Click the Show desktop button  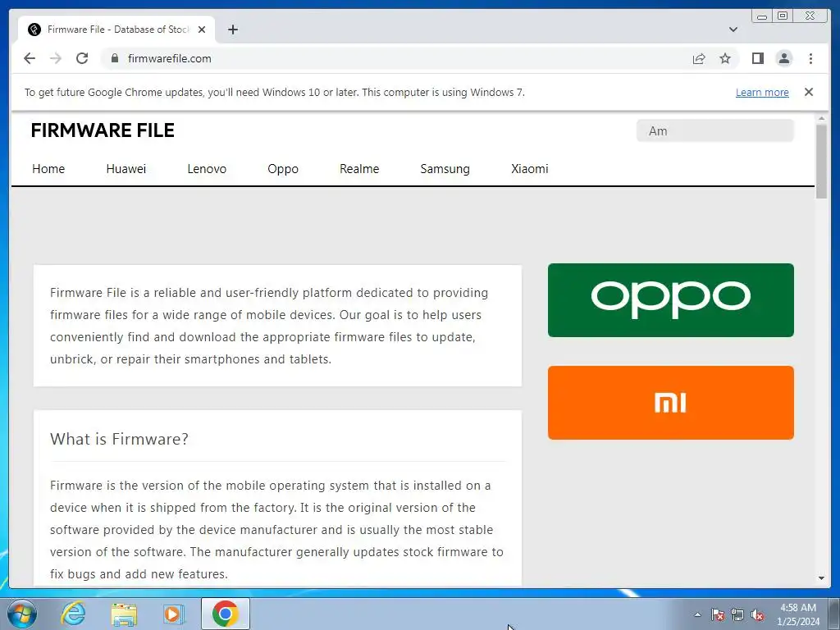(834, 614)
